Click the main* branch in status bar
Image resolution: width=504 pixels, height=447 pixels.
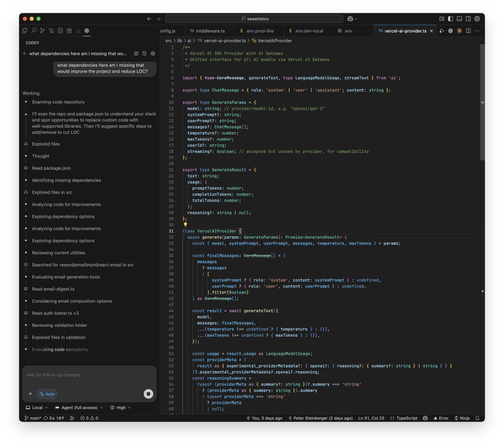click(33, 418)
